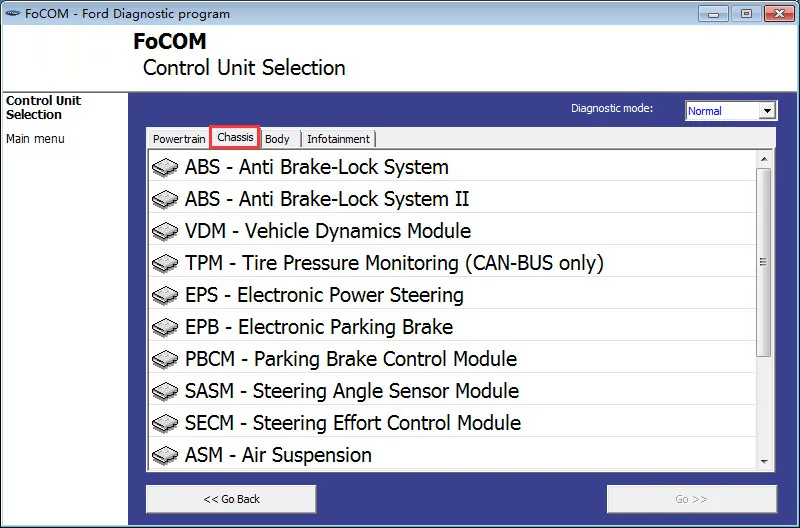Switch to the Powertrain tab
The height and width of the screenshot is (528, 800).
(x=179, y=139)
